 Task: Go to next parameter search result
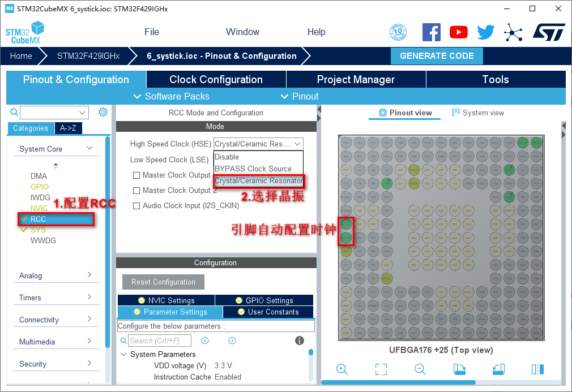232,341
